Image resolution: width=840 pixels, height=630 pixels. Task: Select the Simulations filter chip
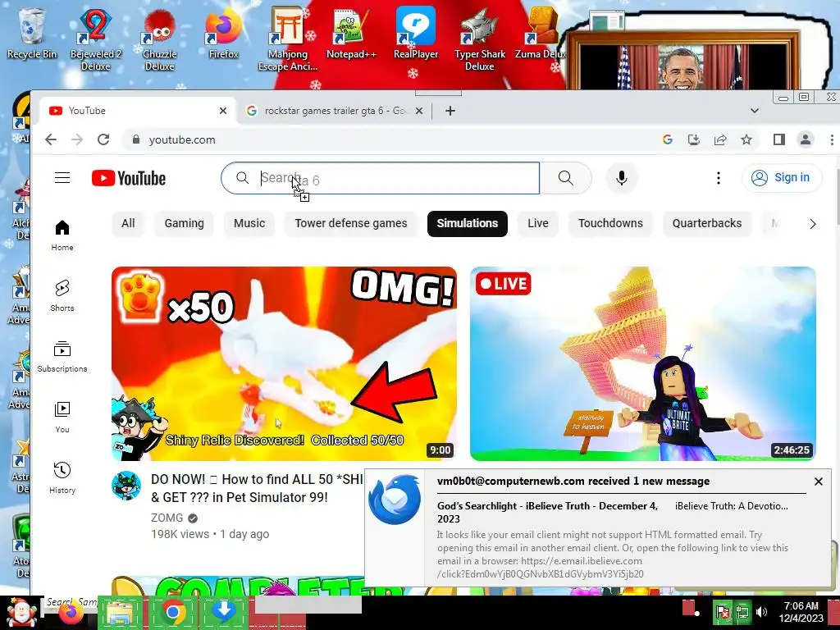coord(467,223)
